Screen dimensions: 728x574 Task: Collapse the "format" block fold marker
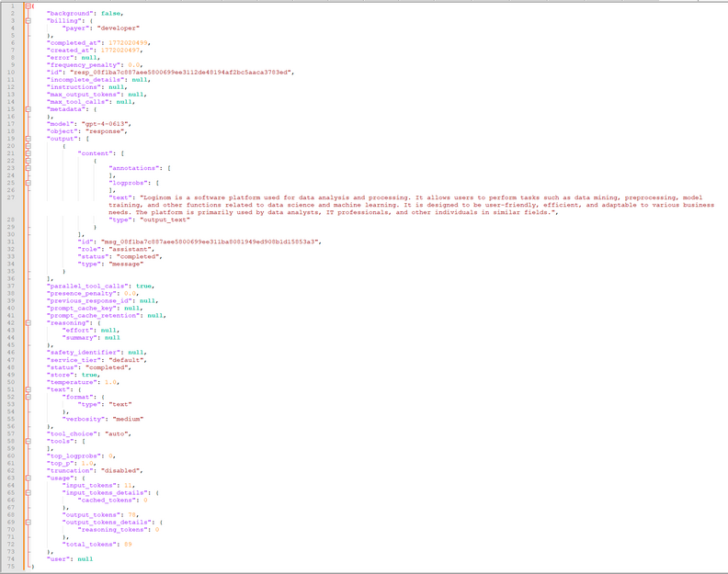point(28,396)
